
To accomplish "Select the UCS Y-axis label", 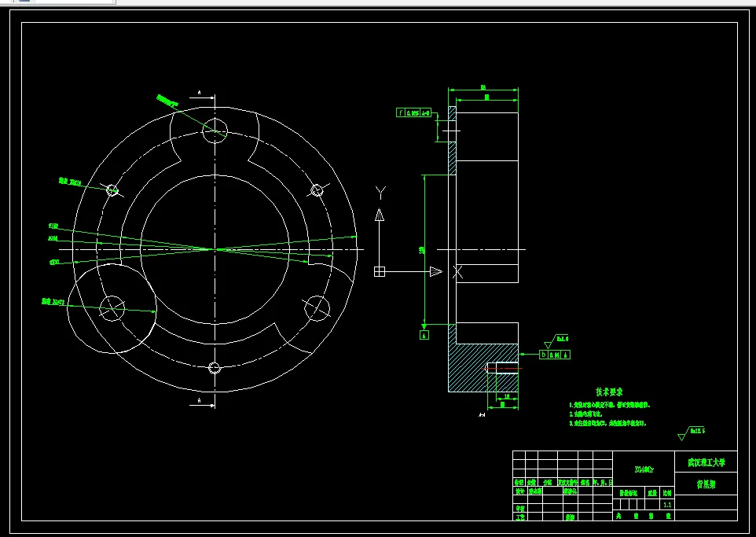I will (x=380, y=193).
